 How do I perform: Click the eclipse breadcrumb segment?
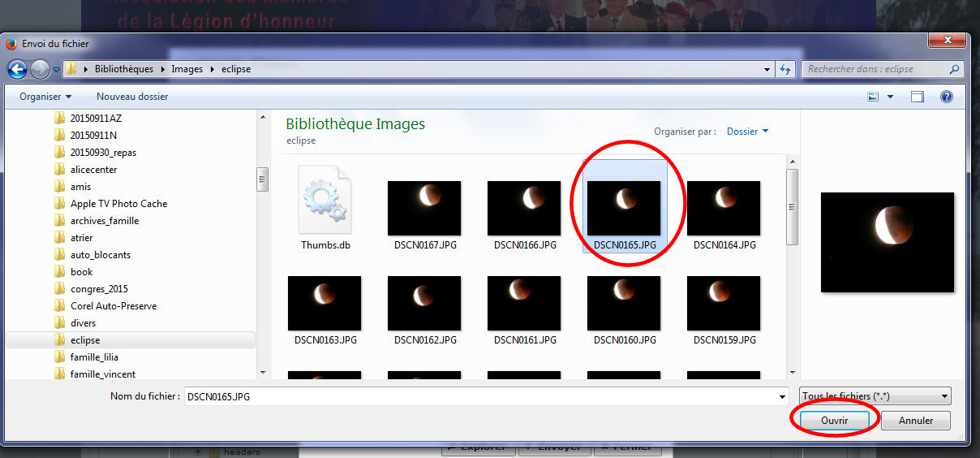[236, 69]
